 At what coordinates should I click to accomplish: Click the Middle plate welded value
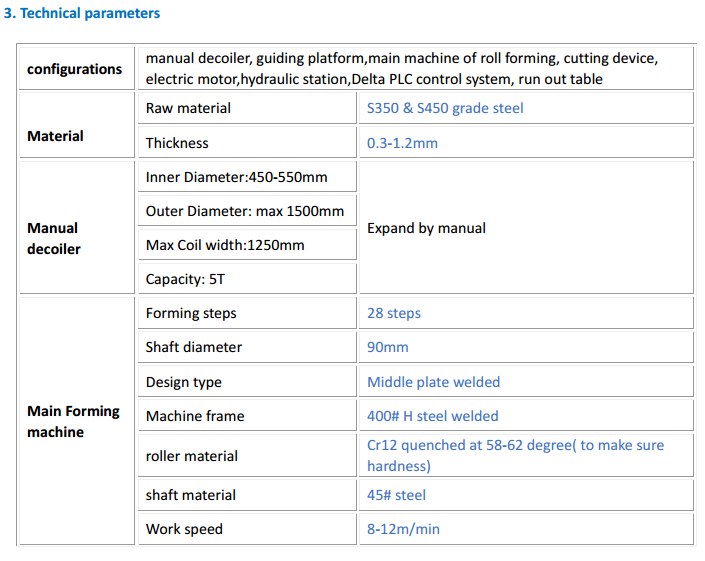pos(433,382)
